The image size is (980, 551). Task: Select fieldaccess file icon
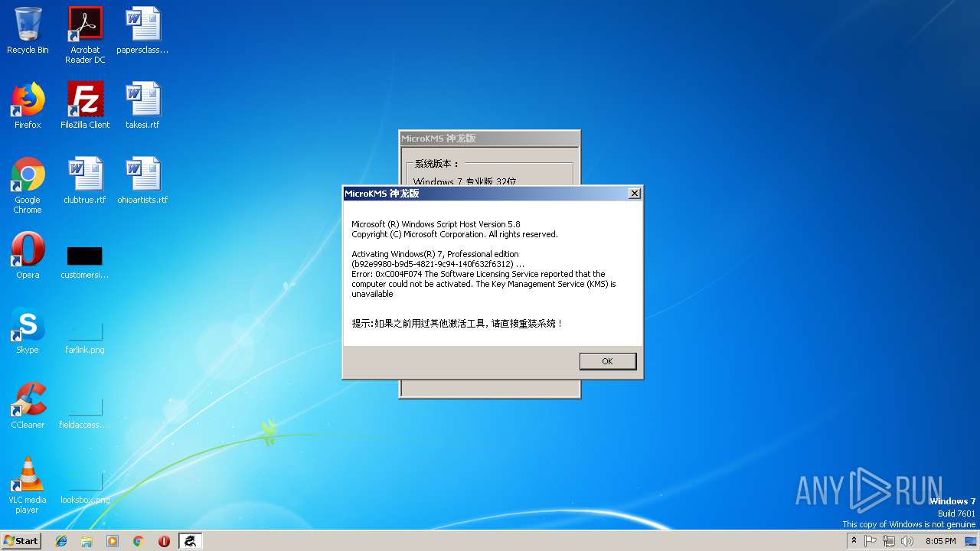click(x=85, y=412)
